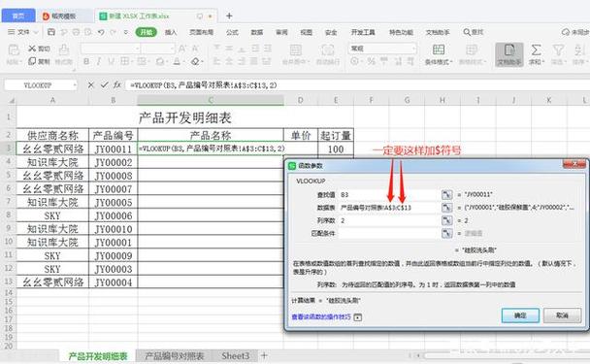Click the percent style icon
Image resolution: width=590 pixels, height=364 pixels.
[372, 61]
